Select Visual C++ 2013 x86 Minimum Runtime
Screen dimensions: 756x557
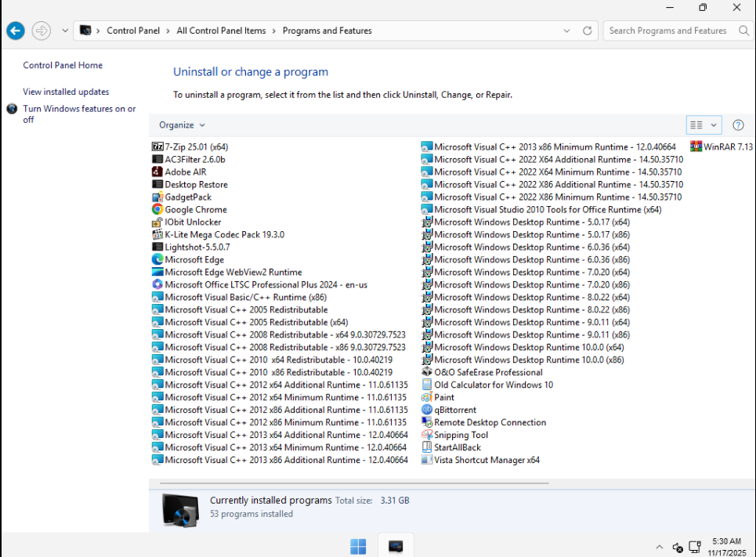pos(548,146)
